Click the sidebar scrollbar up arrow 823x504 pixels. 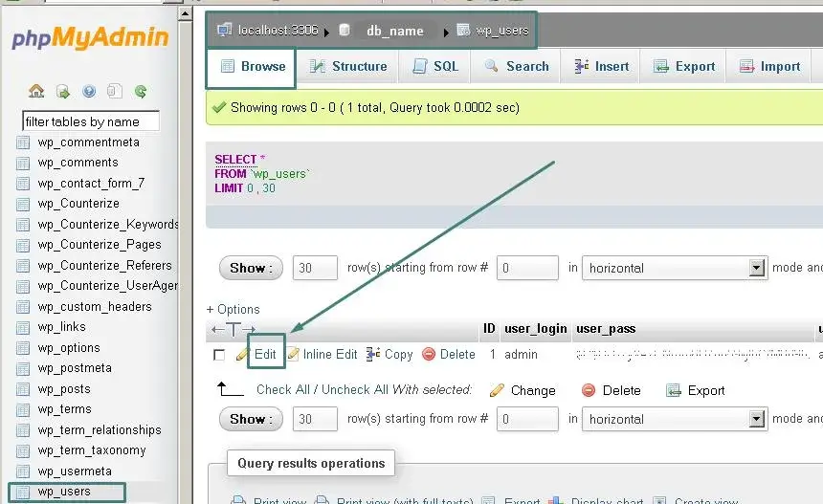pos(185,13)
